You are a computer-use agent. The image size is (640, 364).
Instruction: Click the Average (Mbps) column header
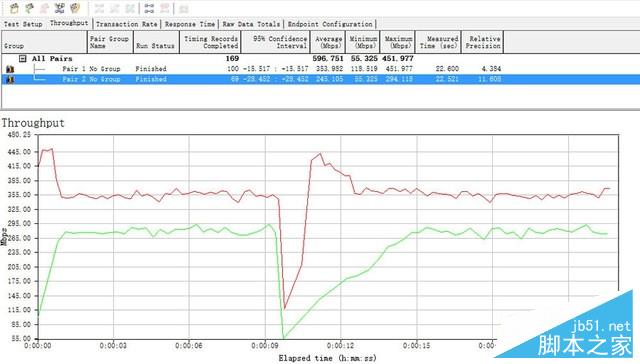click(x=328, y=42)
